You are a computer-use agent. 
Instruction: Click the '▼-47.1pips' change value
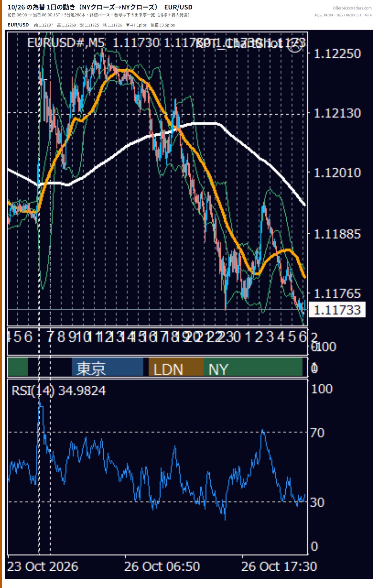pos(136,25)
